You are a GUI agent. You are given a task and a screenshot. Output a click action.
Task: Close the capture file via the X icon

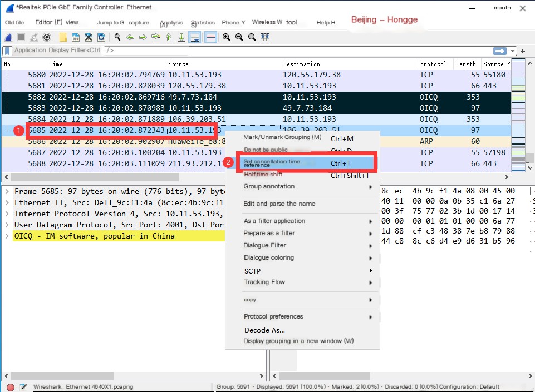pos(89,37)
